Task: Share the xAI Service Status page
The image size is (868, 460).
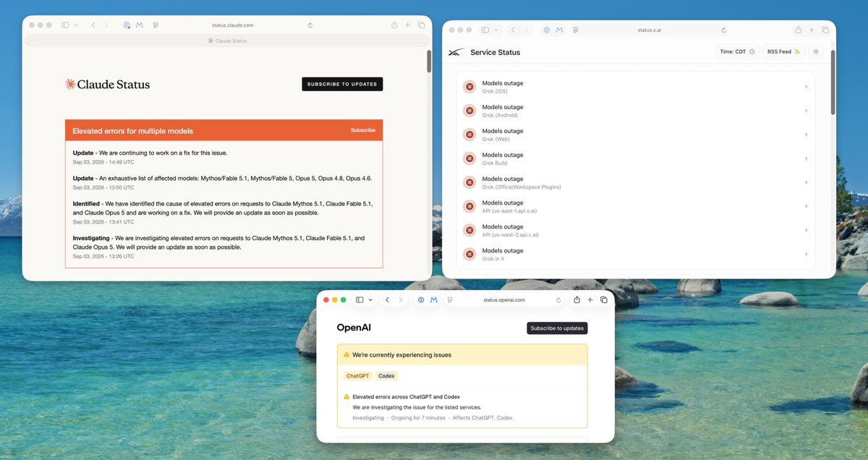Action: (x=798, y=30)
